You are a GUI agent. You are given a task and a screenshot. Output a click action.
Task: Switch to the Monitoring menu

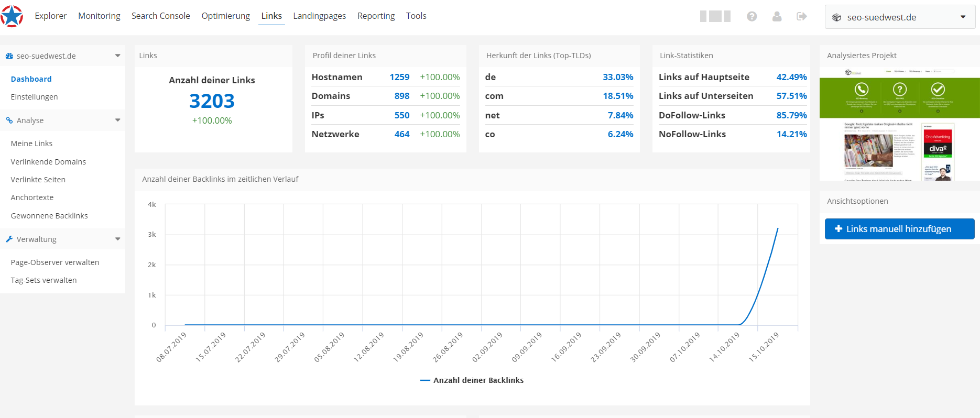pos(99,16)
